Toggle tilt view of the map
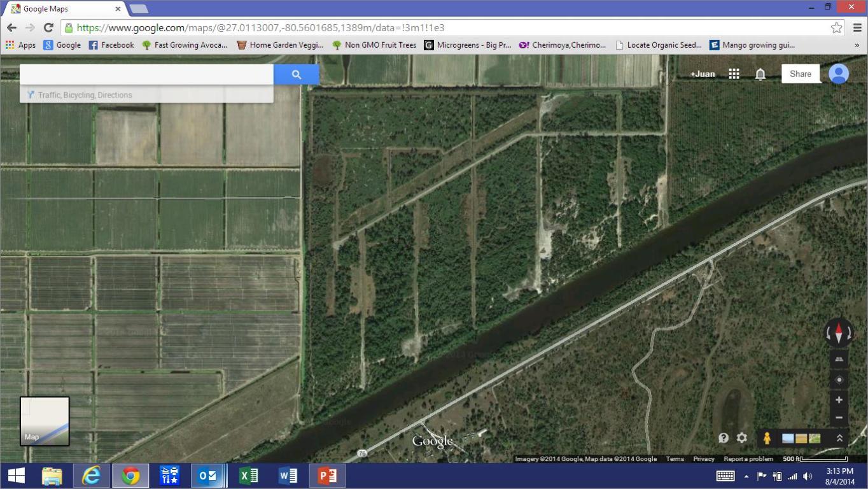 pos(839,360)
